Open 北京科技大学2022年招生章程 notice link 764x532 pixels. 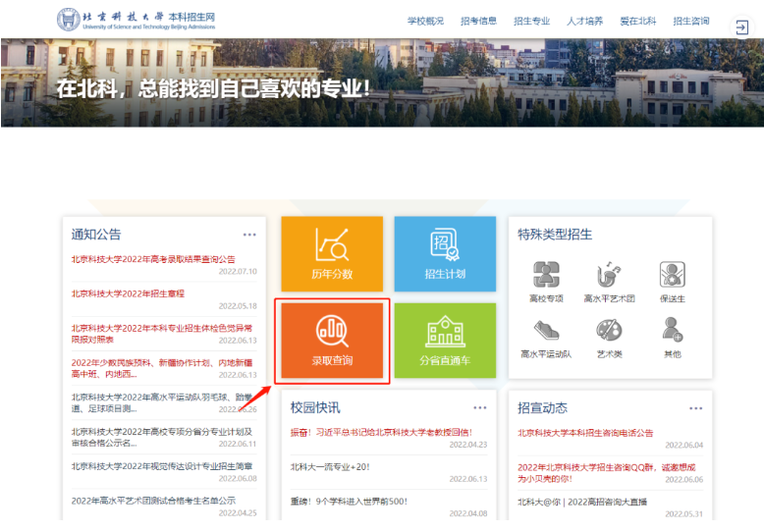point(128,293)
